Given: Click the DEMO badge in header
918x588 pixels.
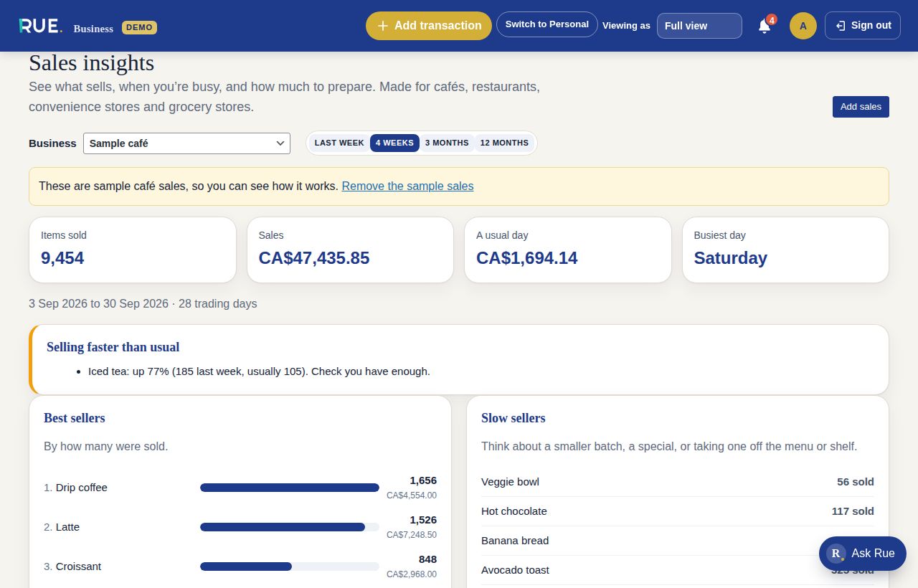Looking at the screenshot, I should [139, 27].
